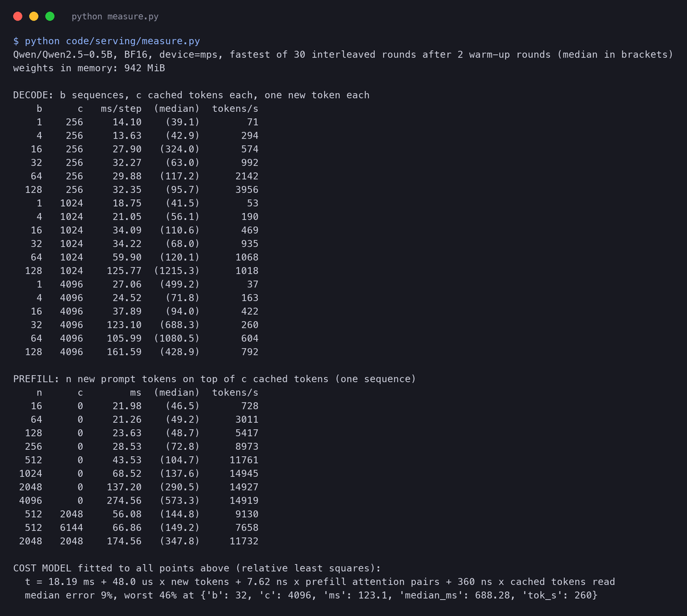Image resolution: width=687 pixels, height=616 pixels.
Task: Click the 'python measure.py' window title
Action: coord(115,16)
